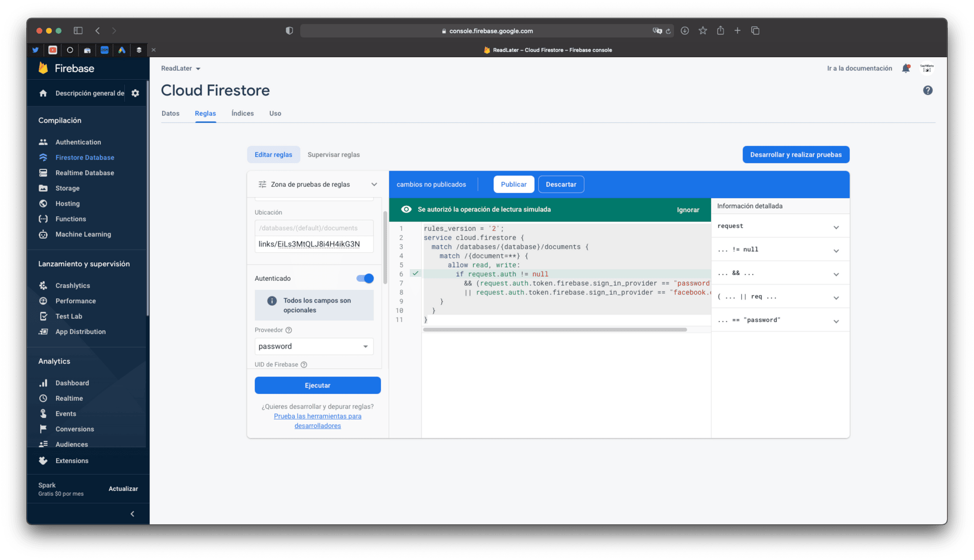Viewport: 974px width, 560px height.
Task: Click the Analytics Dashboard bar-chart icon
Action: click(43, 383)
